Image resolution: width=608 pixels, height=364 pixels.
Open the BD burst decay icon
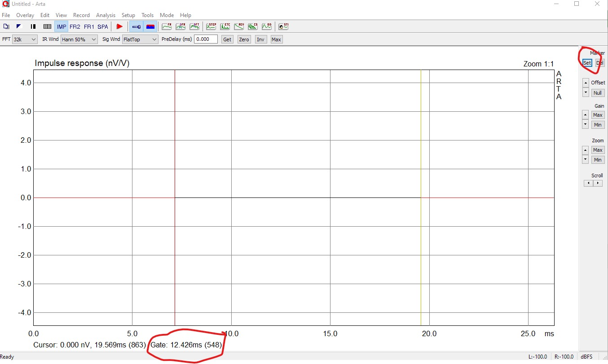click(267, 26)
